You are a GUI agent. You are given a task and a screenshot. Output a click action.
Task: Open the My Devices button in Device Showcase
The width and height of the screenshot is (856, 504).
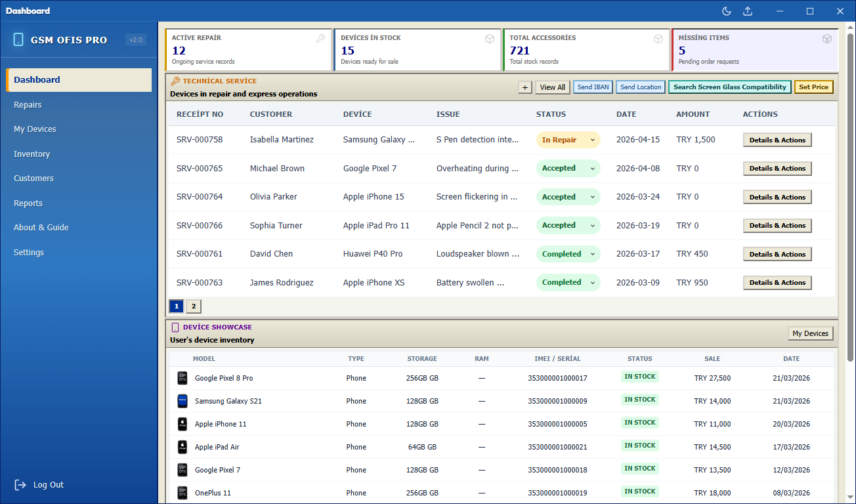click(x=811, y=333)
